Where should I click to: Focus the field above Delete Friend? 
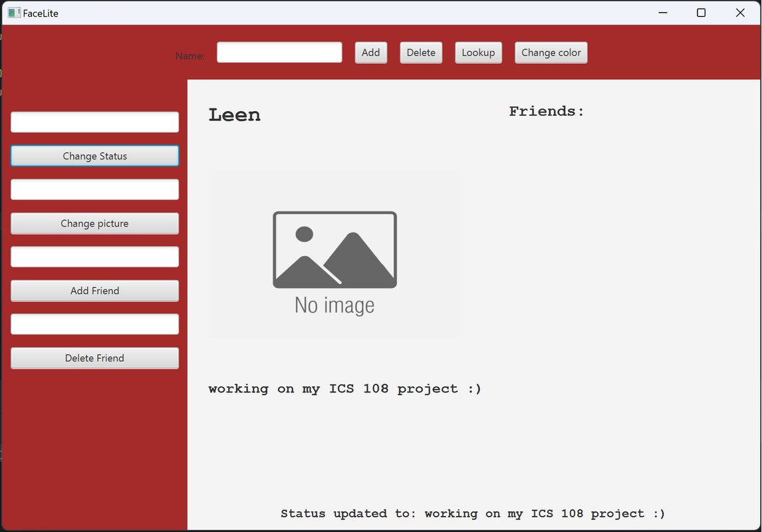click(x=95, y=324)
